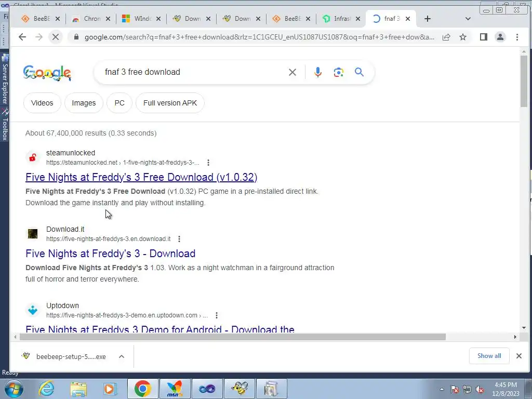Switch to MSN app in taskbar
532x399 pixels.
coord(175,389)
